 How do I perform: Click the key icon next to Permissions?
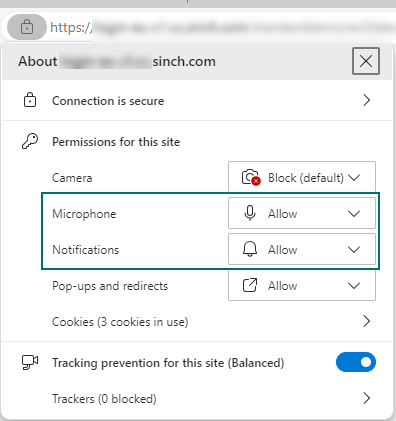(x=30, y=142)
